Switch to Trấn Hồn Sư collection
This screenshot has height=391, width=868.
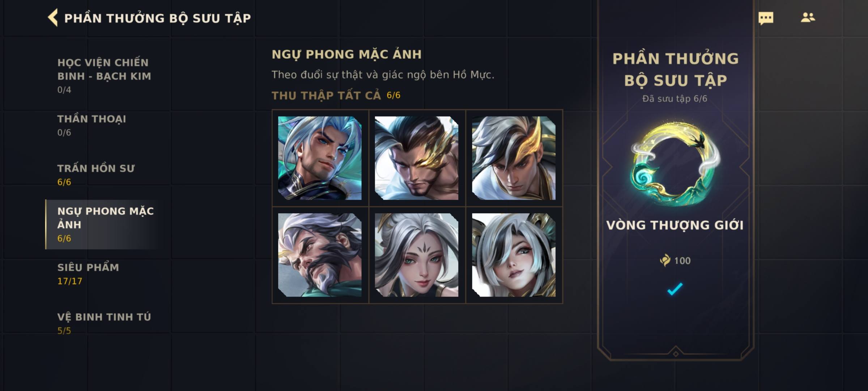(x=96, y=175)
